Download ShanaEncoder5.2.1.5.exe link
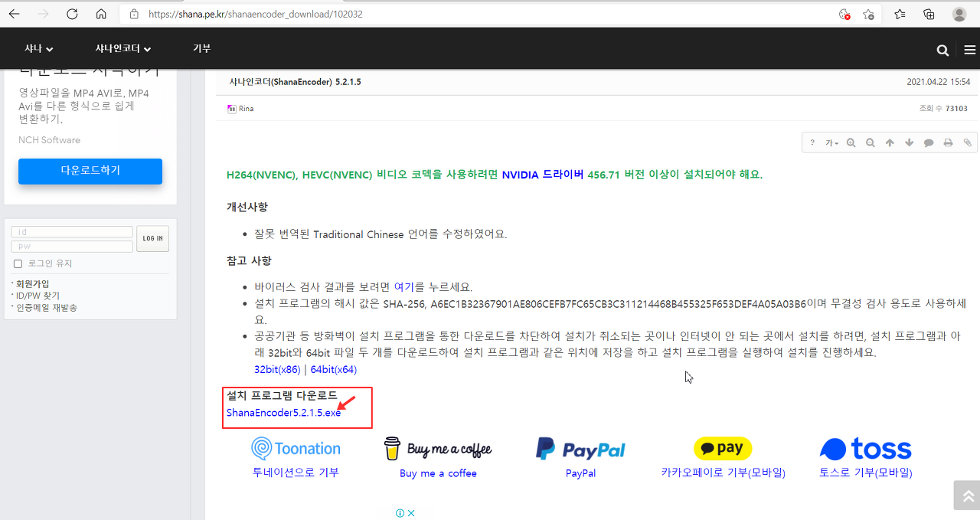Viewport: 980px width, 520px height. pos(283,413)
